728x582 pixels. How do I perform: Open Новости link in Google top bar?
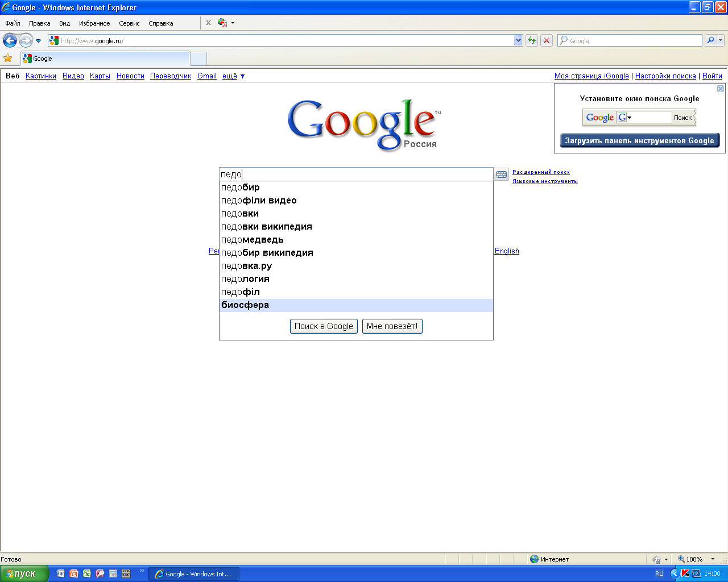130,76
